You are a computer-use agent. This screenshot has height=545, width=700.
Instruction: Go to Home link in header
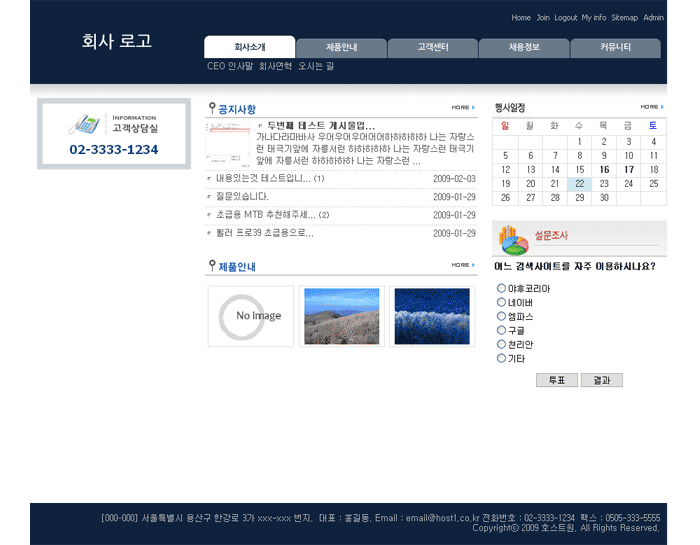(x=521, y=18)
